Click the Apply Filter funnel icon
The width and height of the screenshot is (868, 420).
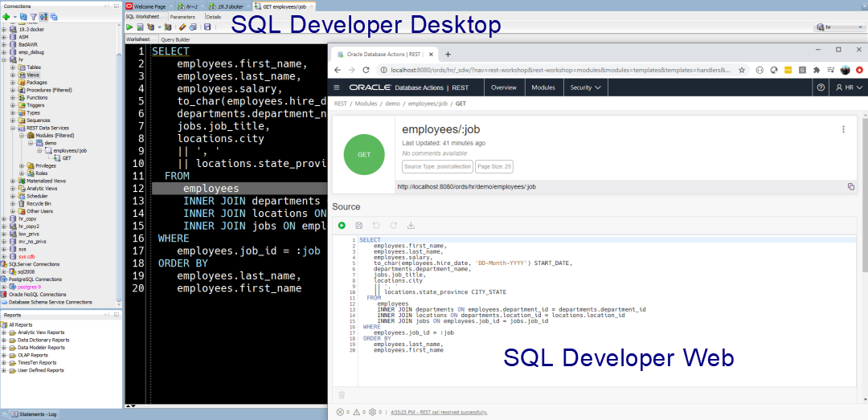tap(33, 17)
